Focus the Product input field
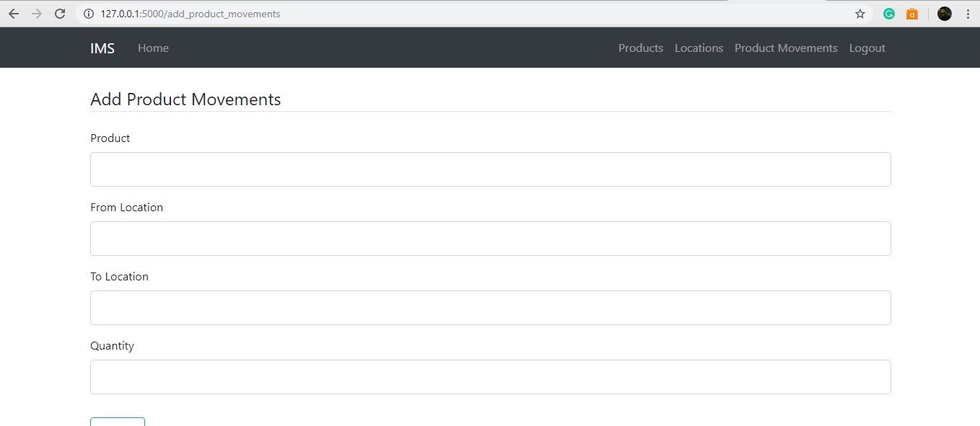The width and height of the screenshot is (980, 426). pyautogui.click(x=491, y=169)
